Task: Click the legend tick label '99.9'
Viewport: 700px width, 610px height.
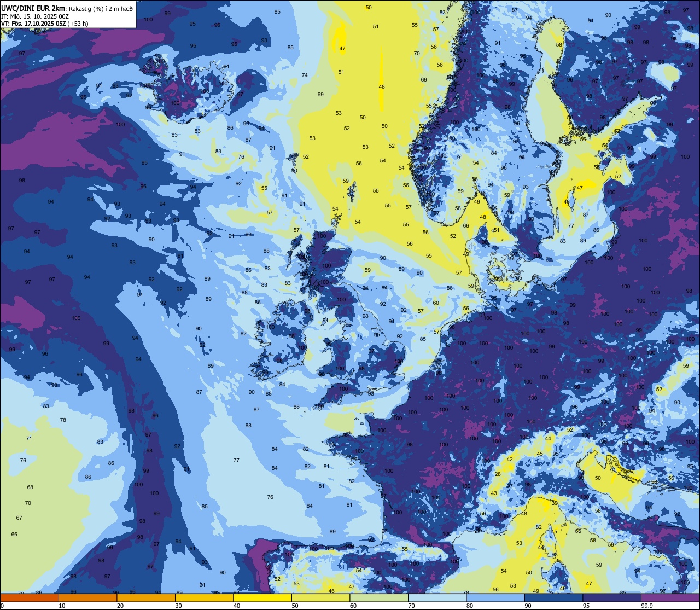Action: click(x=647, y=606)
